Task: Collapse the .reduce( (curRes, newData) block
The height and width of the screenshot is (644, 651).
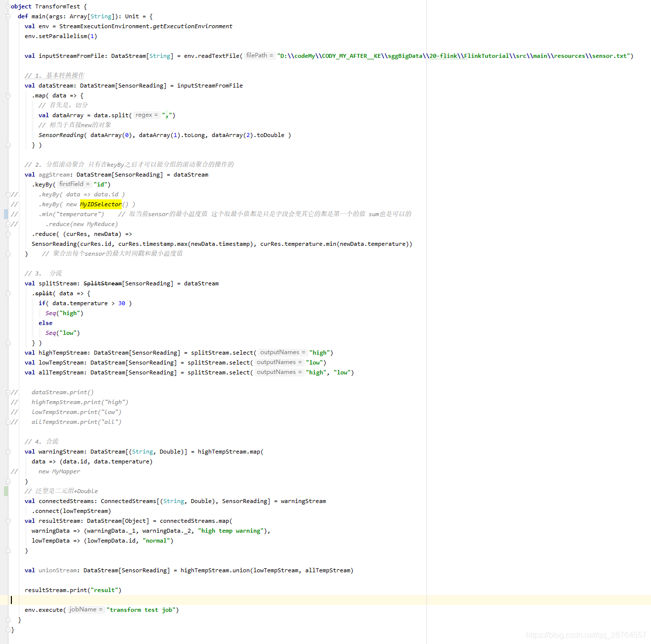Action: coord(8,234)
